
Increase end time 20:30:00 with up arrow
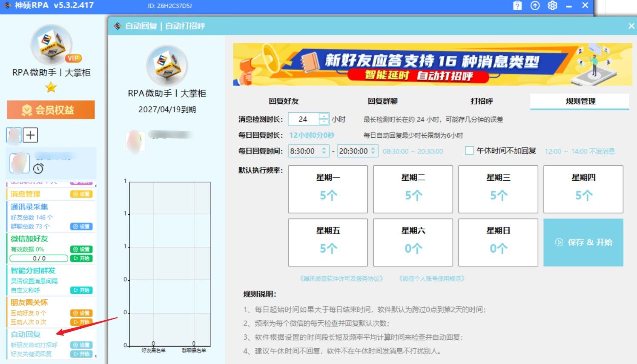click(373, 148)
